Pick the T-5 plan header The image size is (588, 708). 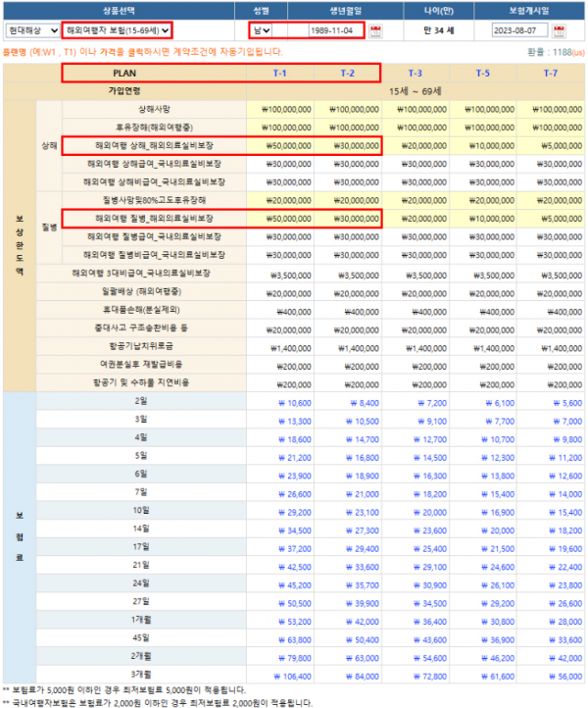[482, 73]
